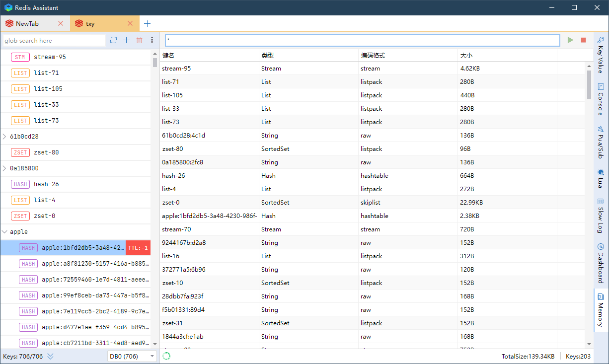Open the Key Value side panel
Screen dimensions: 609x364
click(x=601, y=55)
